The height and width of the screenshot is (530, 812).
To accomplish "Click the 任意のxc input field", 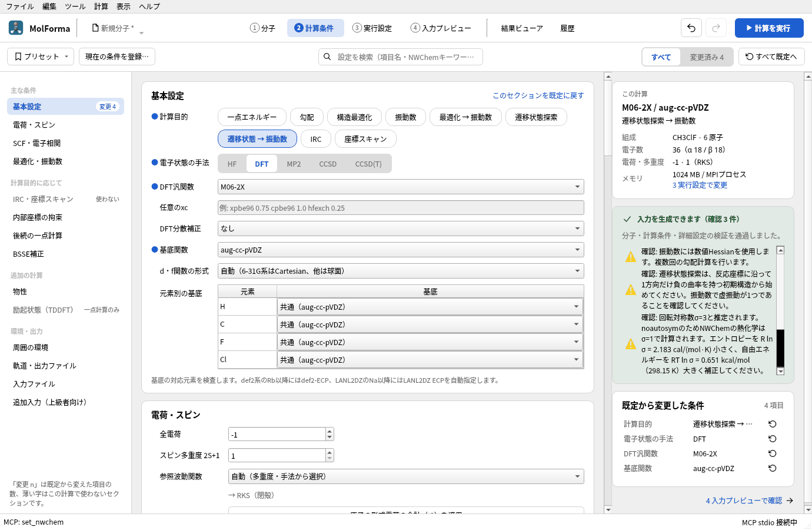I will pos(401,208).
